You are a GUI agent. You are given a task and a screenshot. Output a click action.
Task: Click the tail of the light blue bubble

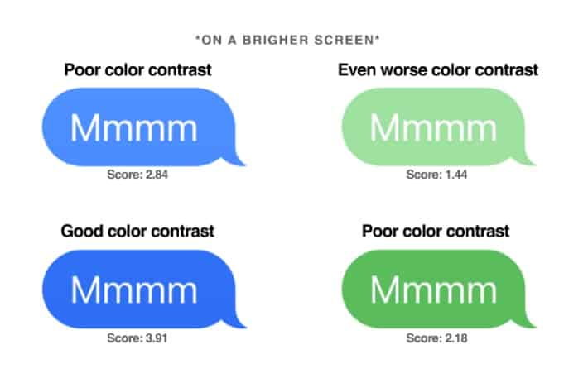(x=236, y=160)
